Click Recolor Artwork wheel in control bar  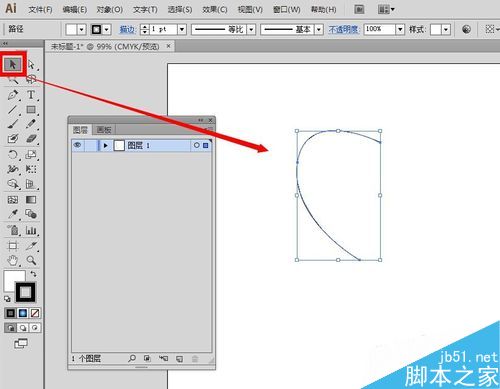point(466,29)
